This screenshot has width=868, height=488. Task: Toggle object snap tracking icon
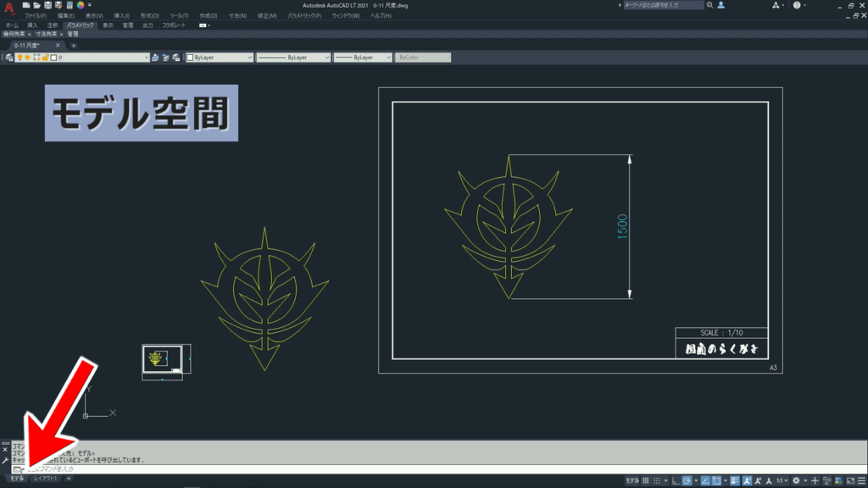(x=705, y=481)
